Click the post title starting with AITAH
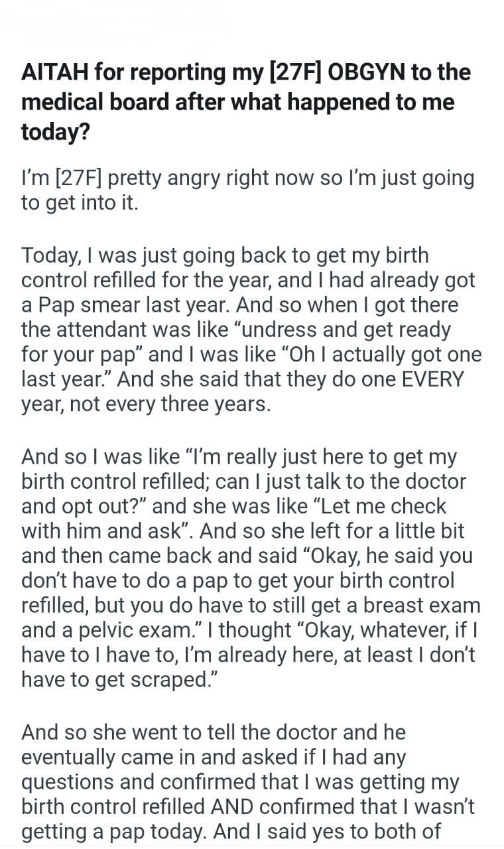The width and height of the screenshot is (504, 849). tap(245, 101)
